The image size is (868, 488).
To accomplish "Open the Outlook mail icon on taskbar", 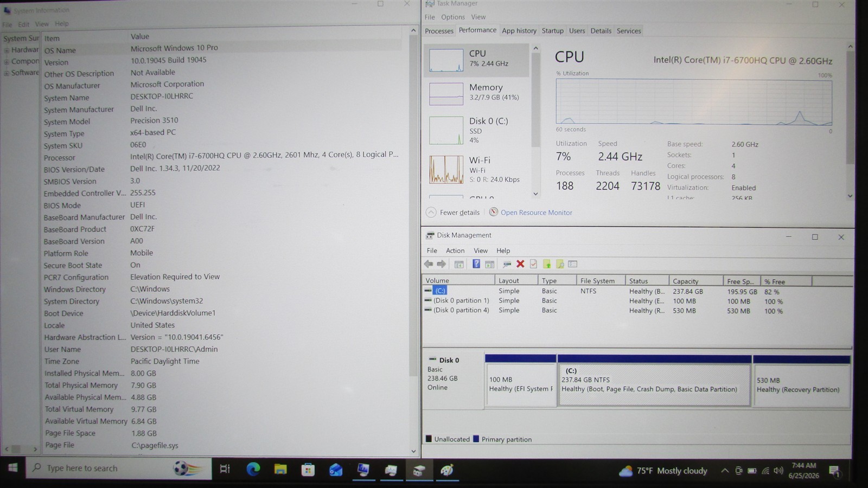I will pyautogui.click(x=336, y=469).
